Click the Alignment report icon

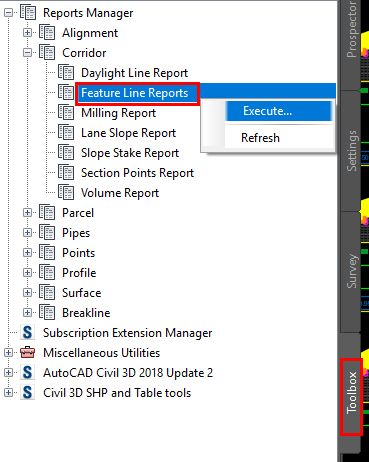click(x=47, y=33)
